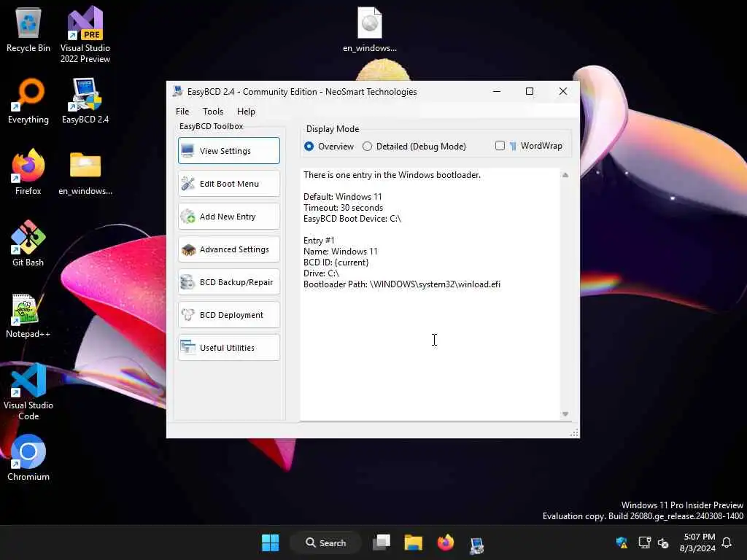
Task: Click the 'BCD ID: {current}' line
Action: pyautogui.click(x=336, y=262)
